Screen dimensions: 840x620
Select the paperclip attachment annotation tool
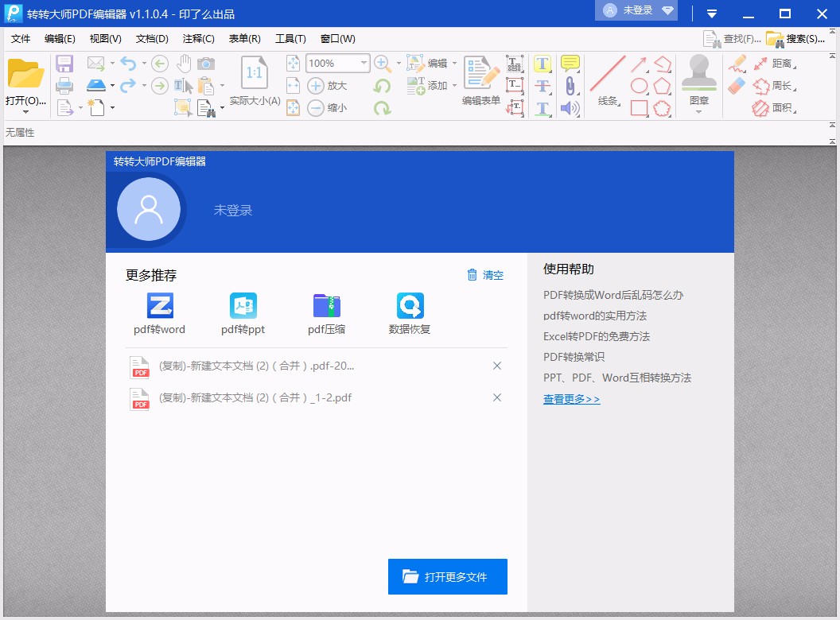point(570,85)
